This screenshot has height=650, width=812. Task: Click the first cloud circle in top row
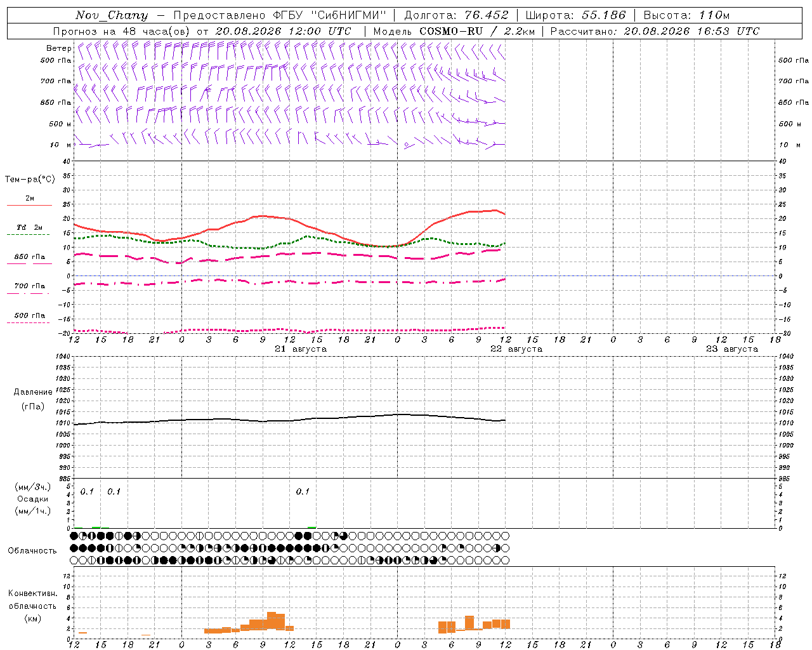(x=74, y=536)
